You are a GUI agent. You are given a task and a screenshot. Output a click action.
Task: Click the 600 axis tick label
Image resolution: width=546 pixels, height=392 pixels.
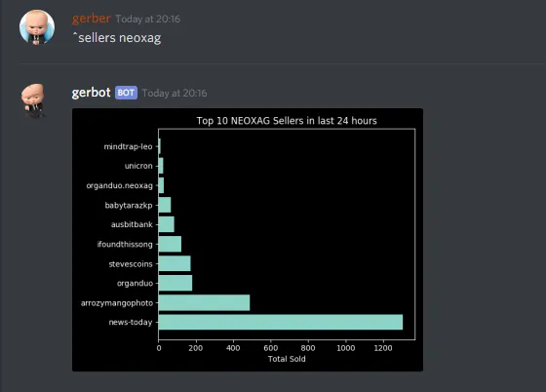271,348
